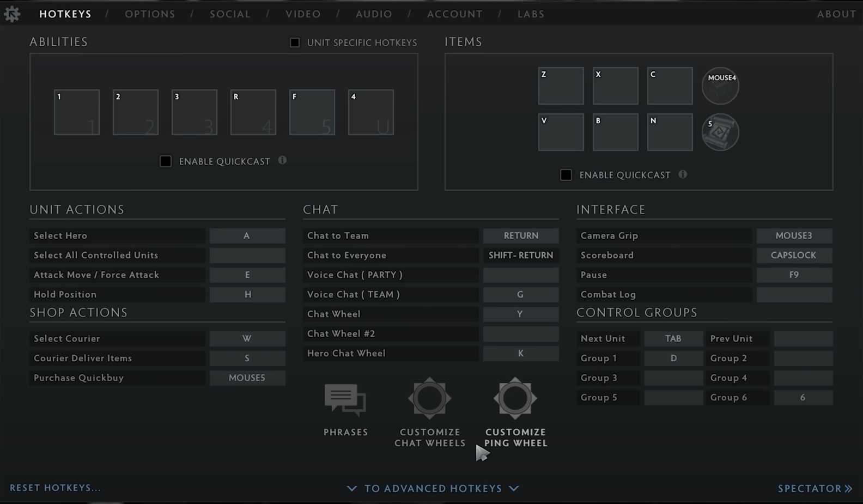Toggle Enable Quickcast for items

[x=566, y=175]
